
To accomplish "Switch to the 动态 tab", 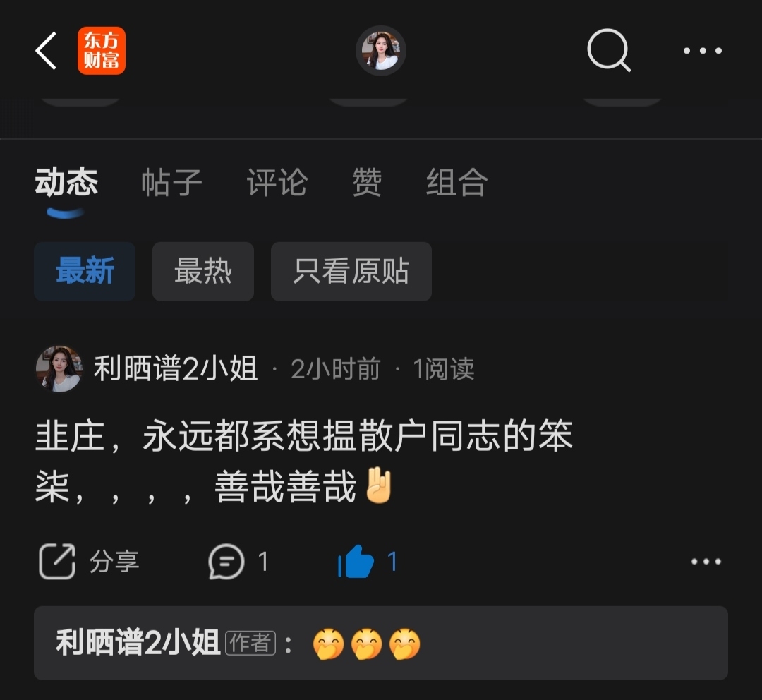I will [x=66, y=183].
